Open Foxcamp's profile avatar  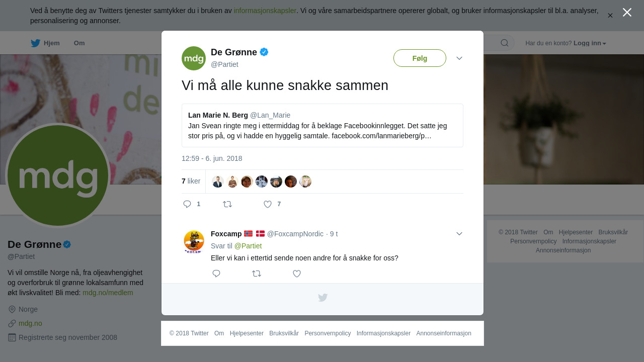tap(194, 242)
